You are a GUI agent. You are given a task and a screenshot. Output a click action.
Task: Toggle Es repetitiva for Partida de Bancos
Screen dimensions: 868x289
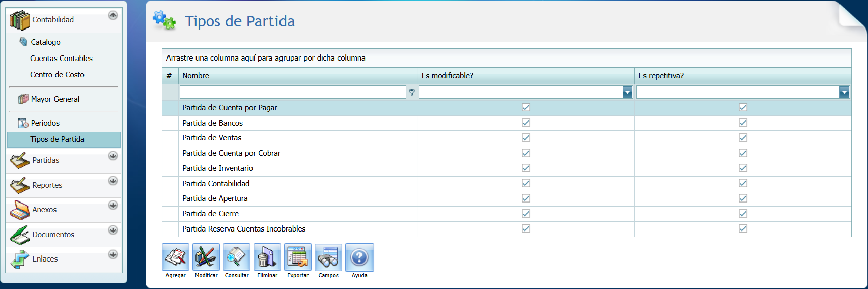(743, 123)
